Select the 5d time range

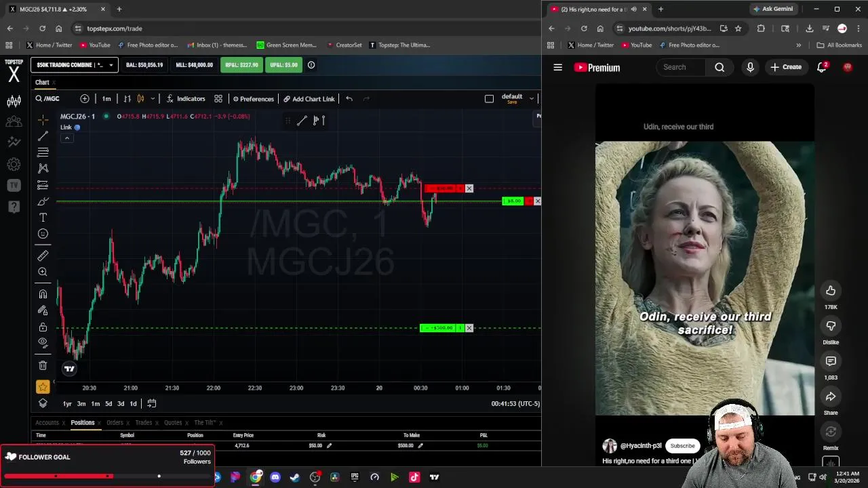(x=108, y=404)
